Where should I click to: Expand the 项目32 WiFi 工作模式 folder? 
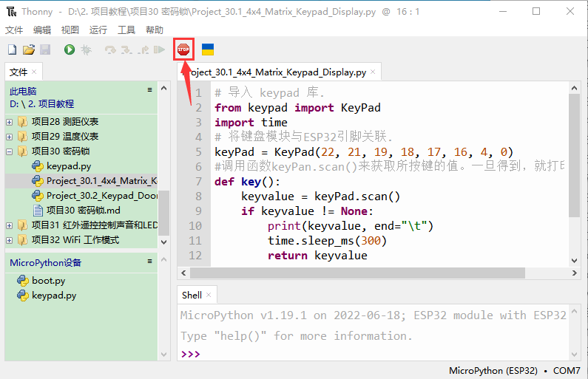pos(10,240)
